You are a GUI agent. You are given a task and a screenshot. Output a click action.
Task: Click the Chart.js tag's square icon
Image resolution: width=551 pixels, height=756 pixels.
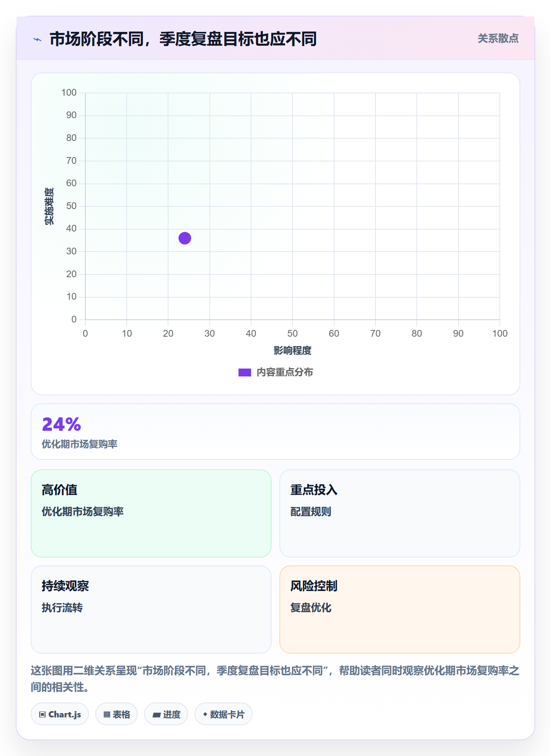[43, 715]
